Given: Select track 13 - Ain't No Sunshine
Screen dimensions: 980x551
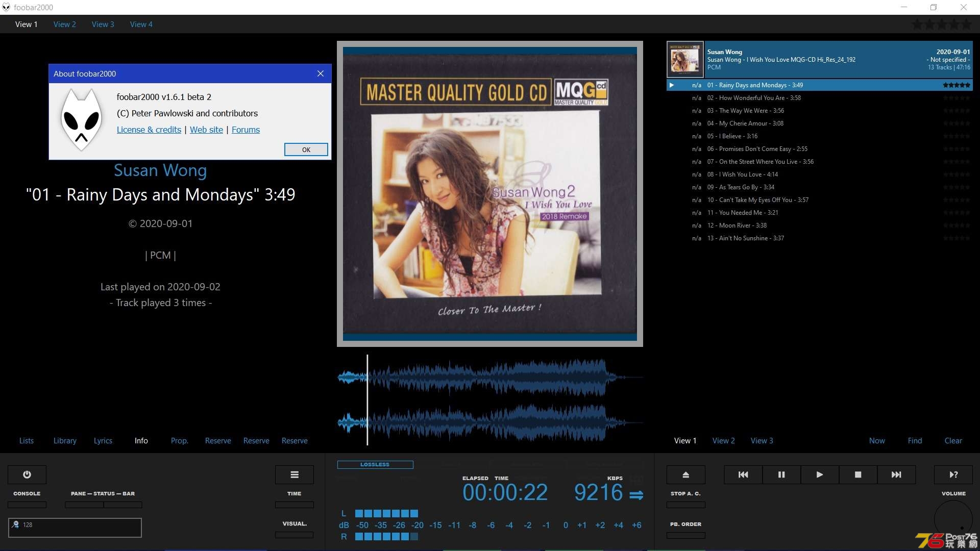Looking at the screenshot, I should [820, 238].
